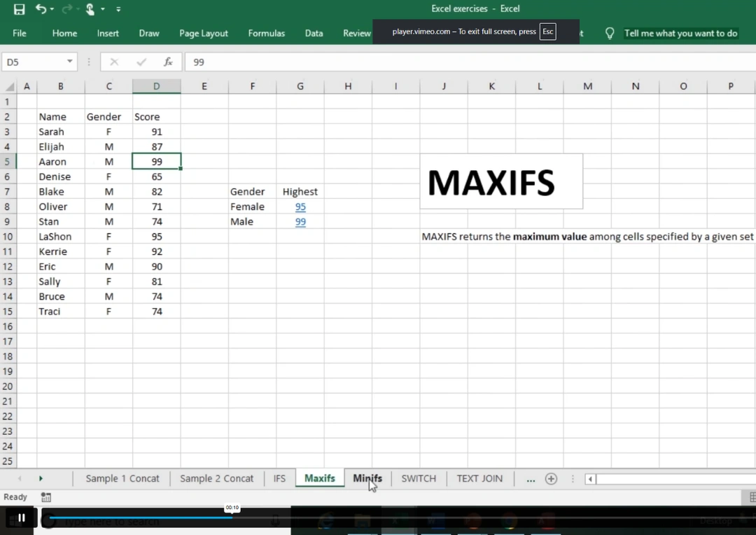Click the Insert Function fx icon
The image size is (756, 535).
point(168,62)
